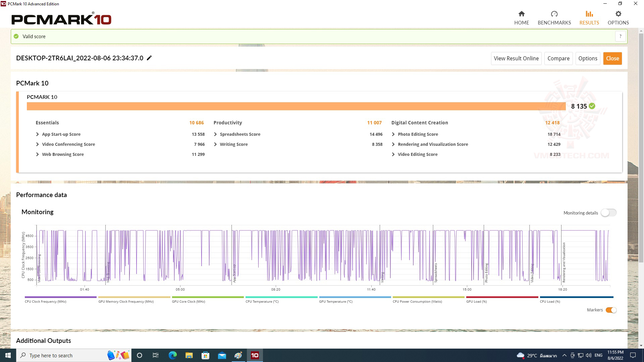Viewport: 644px width, 362px height.
Task: Click the PCMark 10 taskbar icon
Action: (x=255, y=355)
